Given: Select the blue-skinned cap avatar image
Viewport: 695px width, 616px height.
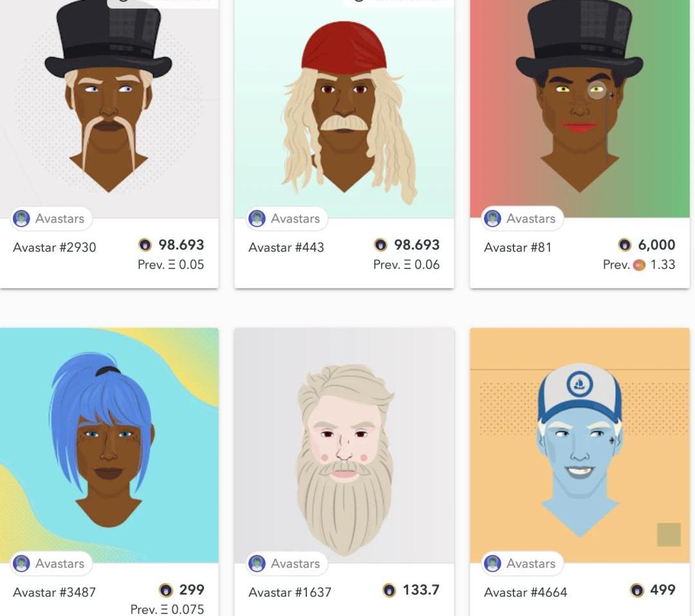Looking at the screenshot, I should tap(580, 445).
